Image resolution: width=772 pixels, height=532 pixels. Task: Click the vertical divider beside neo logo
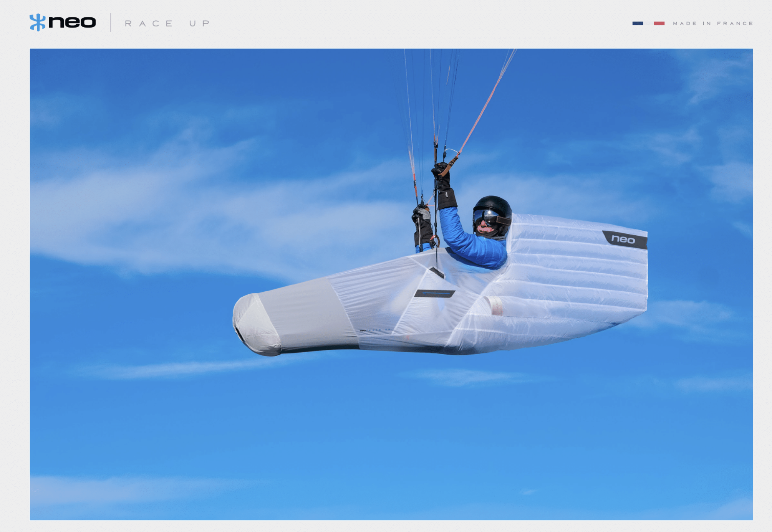[x=111, y=23]
